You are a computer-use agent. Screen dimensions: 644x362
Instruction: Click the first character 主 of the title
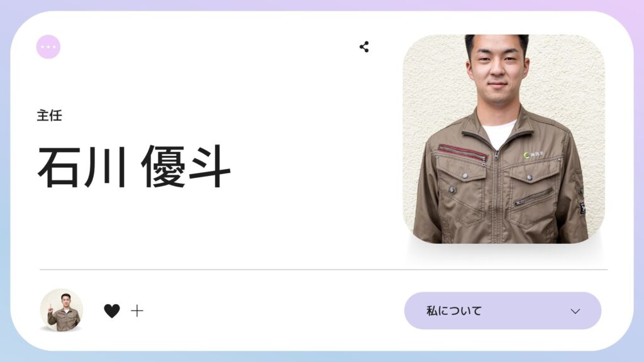(43, 116)
